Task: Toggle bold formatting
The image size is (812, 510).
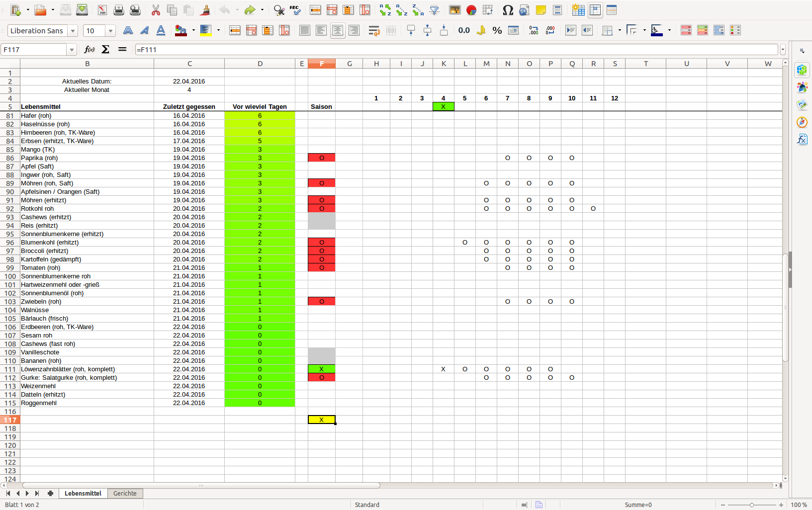Action: pos(128,30)
